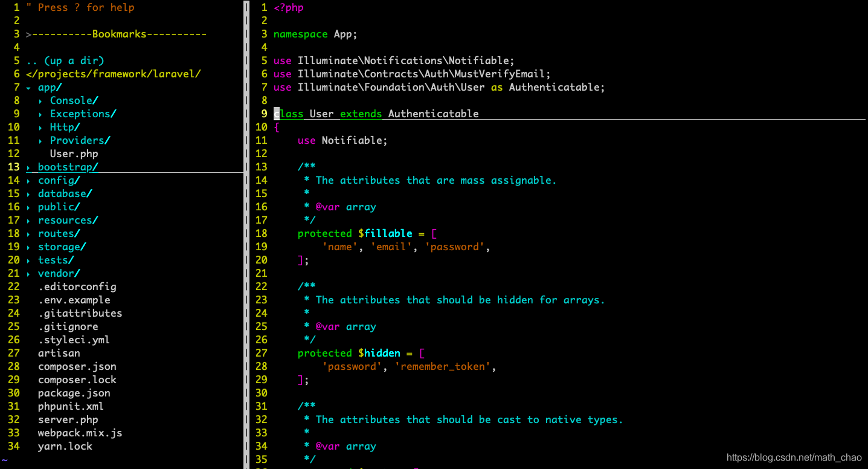Select the tests/ directory
868x469 pixels.
56,260
